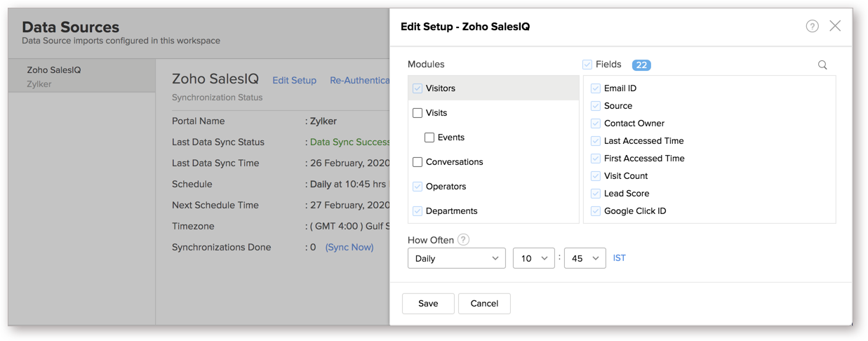Enable the Conversations module checkbox
Image resolution: width=868 pixels, height=341 pixels.
[x=418, y=162]
